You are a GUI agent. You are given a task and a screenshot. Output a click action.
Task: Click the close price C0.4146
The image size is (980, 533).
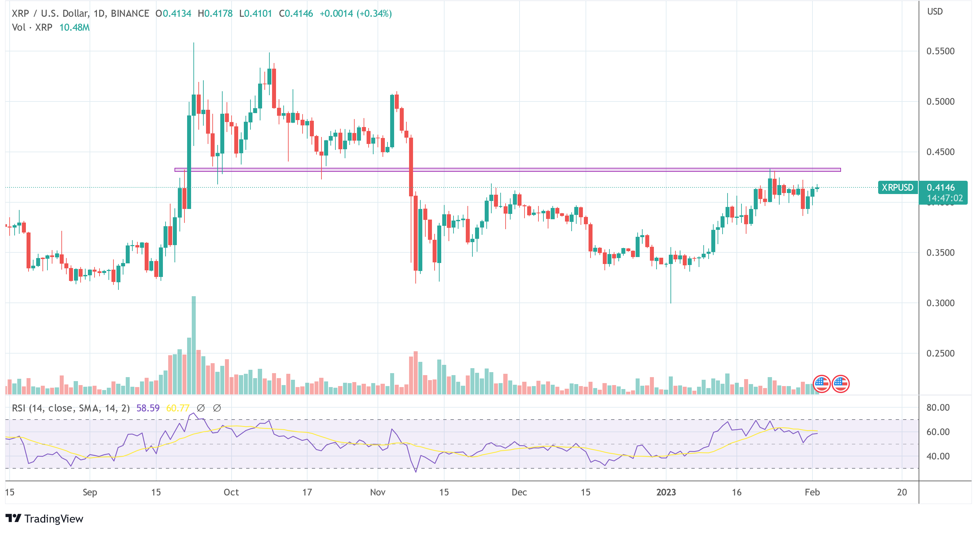pos(296,14)
